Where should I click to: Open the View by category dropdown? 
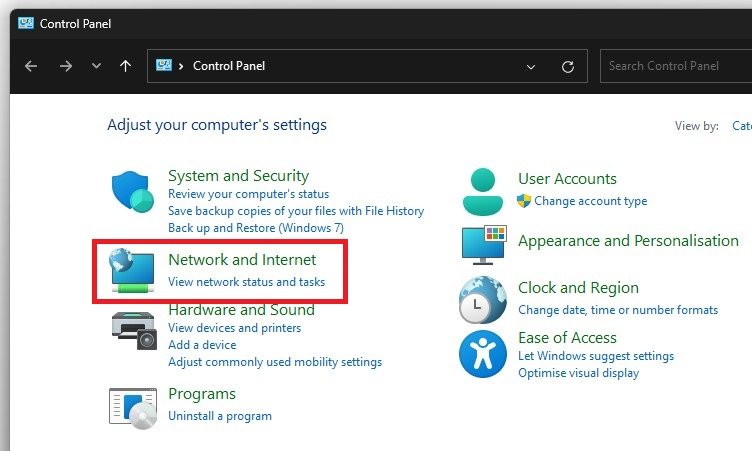click(x=741, y=126)
